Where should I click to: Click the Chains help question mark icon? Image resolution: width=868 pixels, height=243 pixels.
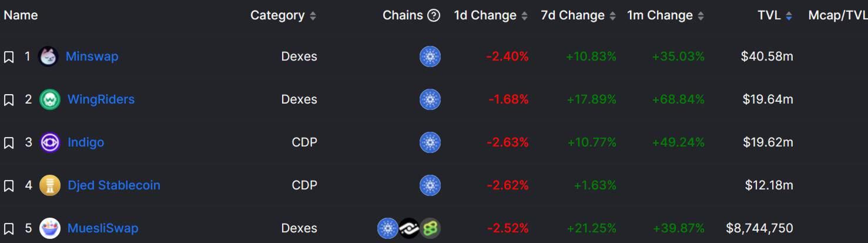[434, 16]
